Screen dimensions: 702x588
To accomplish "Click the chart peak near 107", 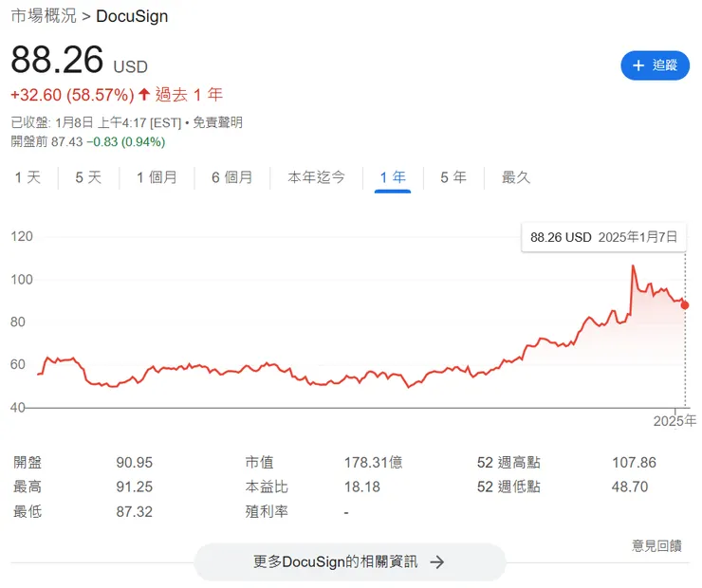I will coord(633,266).
